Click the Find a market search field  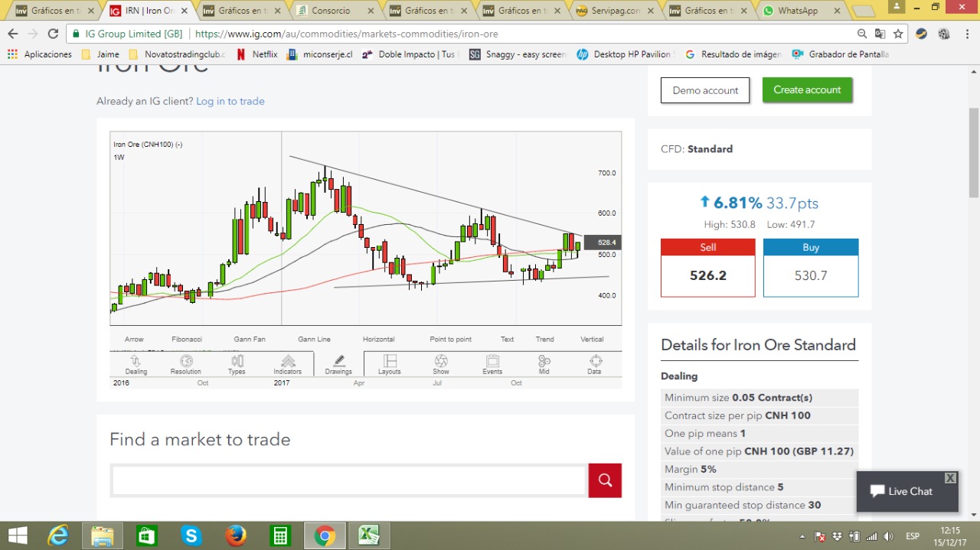coord(349,480)
